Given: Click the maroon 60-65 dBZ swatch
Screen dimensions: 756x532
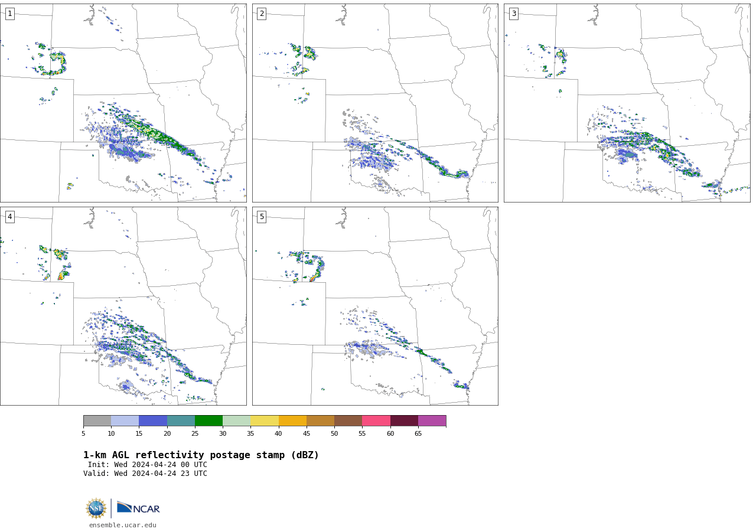Looking at the screenshot, I should [404, 421].
